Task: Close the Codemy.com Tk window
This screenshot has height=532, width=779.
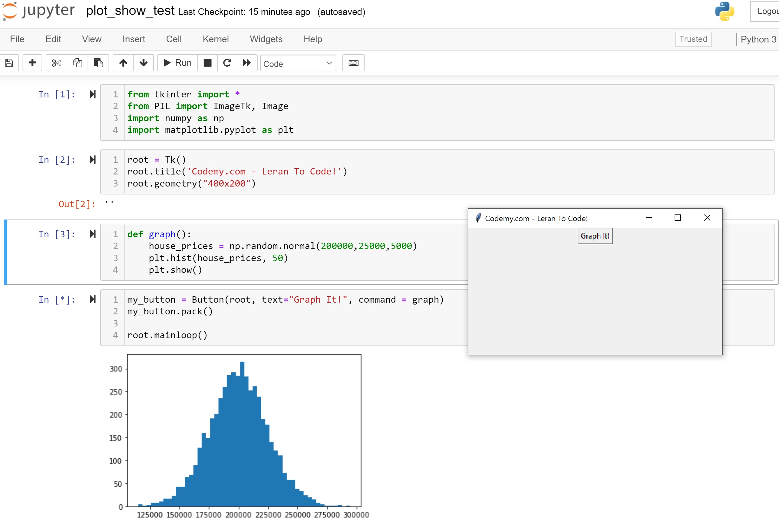Action: [x=707, y=218]
